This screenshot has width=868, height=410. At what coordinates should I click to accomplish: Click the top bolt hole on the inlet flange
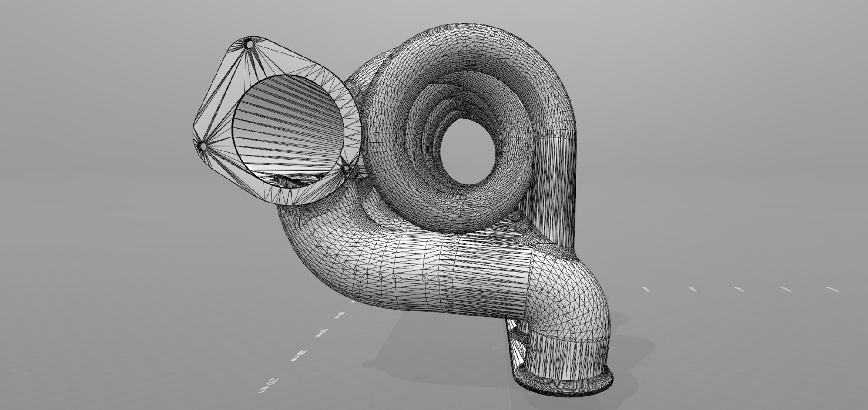(x=248, y=44)
